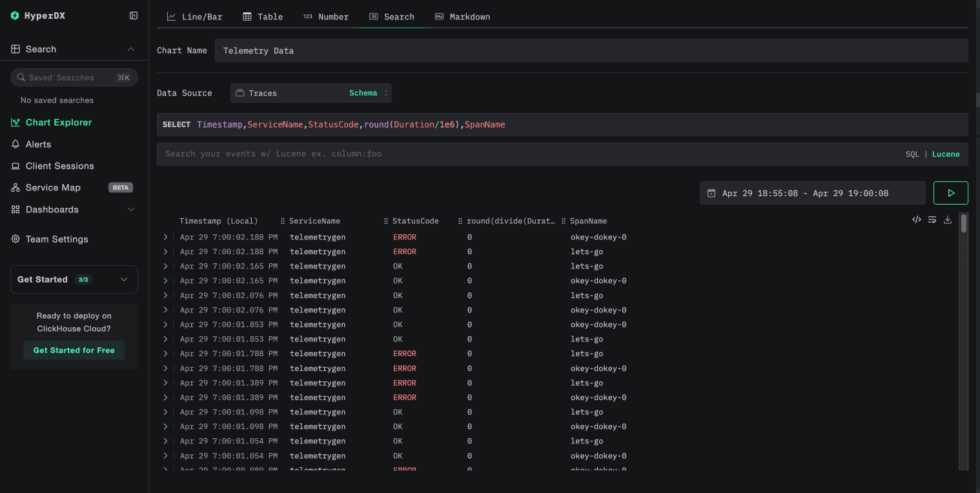
Task: Click the Chart Explorer graph icon
Action: pyautogui.click(x=15, y=123)
